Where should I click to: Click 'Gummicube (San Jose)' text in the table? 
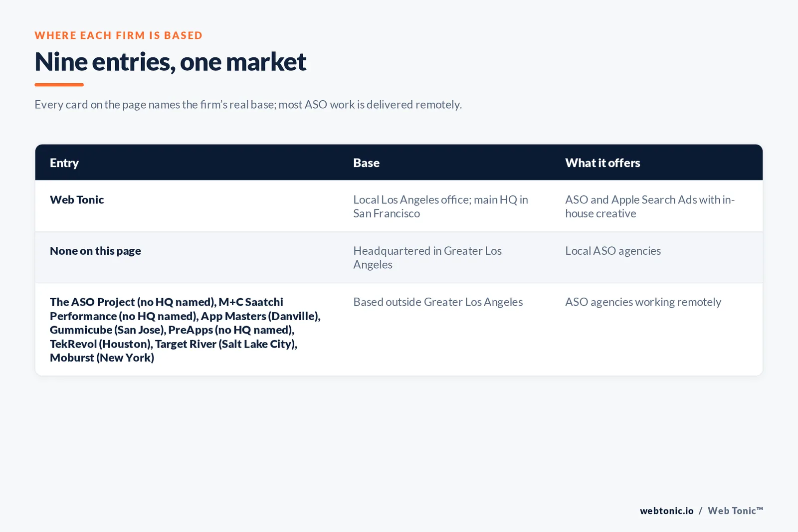[107, 330]
